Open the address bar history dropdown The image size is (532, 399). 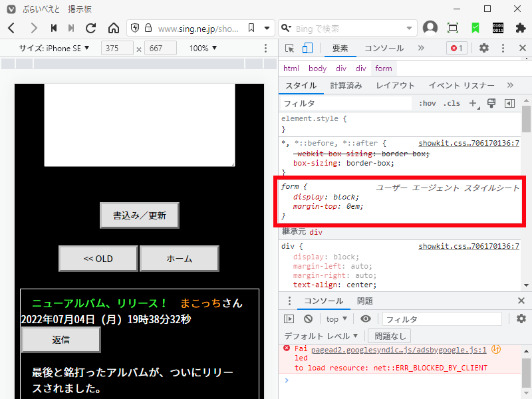click(x=267, y=28)
